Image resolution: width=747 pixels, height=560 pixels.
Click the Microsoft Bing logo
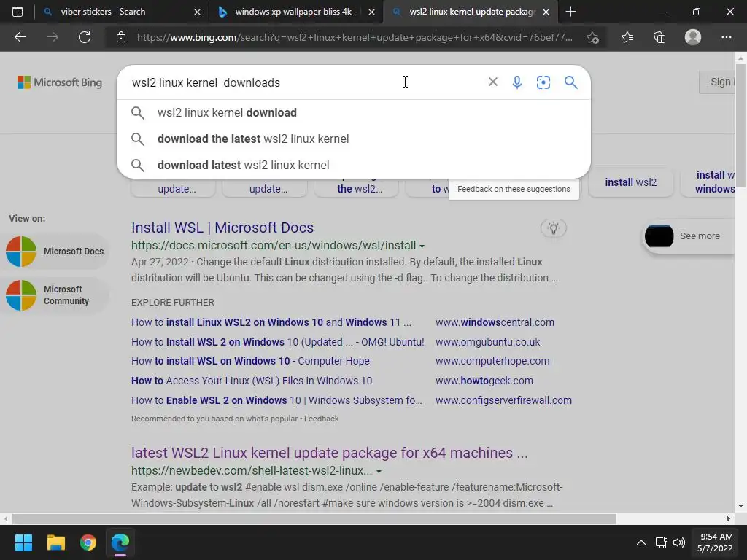[x=60, y=82]
